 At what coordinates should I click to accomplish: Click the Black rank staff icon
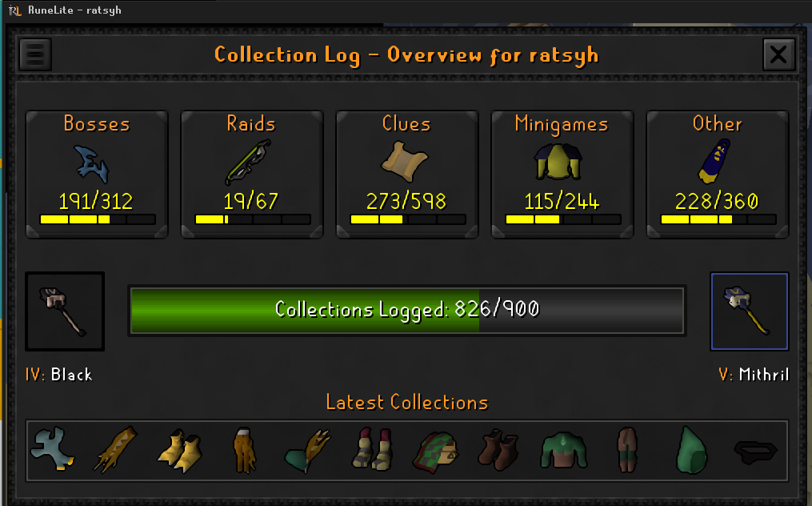tap(65, 311)
